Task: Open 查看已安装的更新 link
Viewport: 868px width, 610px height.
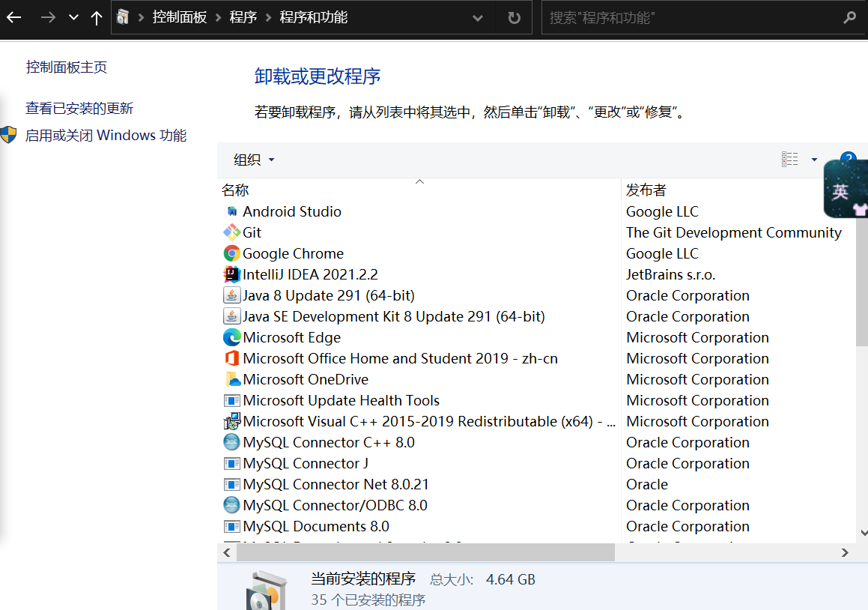Action: pyautogui.click(x=79, y=108)
